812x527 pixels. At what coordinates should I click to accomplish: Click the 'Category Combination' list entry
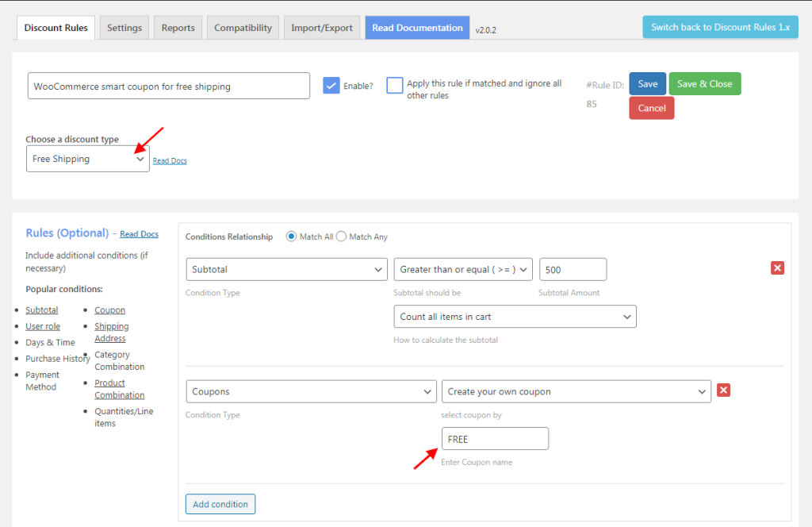[x=120, y=360]
